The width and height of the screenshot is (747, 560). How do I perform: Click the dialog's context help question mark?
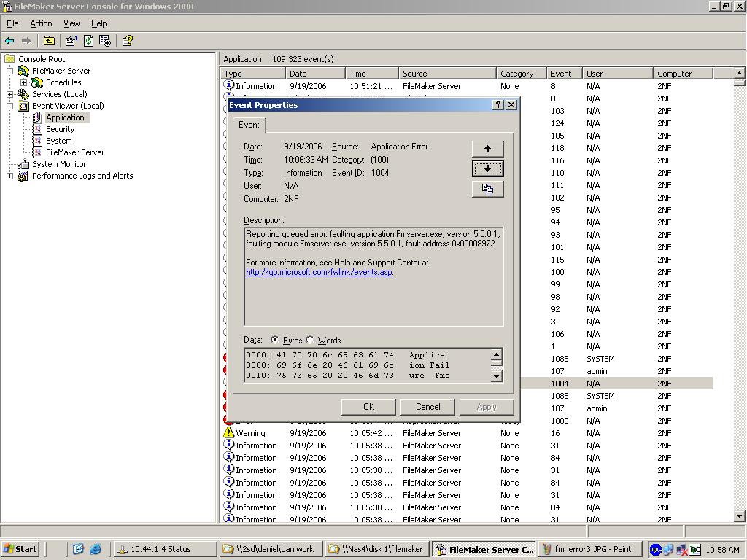[x=498, y=105]
